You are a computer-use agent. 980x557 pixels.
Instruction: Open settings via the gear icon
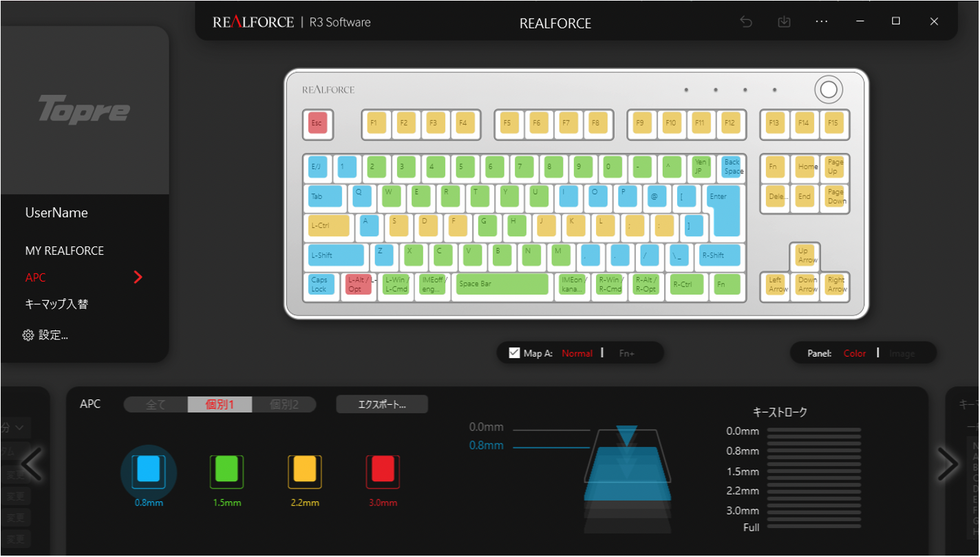[28, 335]
